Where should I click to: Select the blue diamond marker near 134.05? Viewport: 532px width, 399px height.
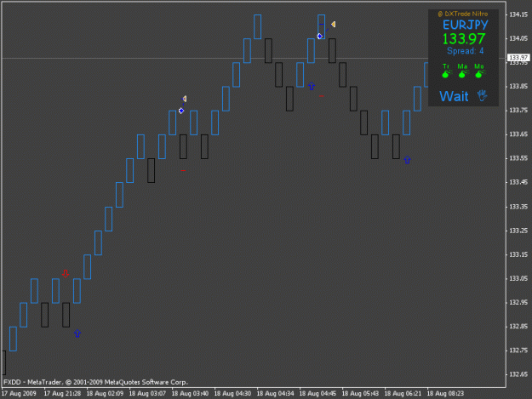(x=319, y=36)
